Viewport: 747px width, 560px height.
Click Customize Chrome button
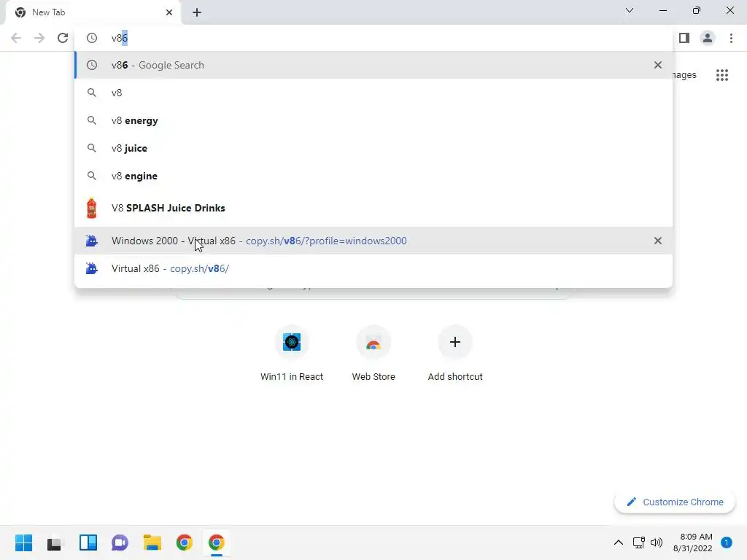[675, 502]
